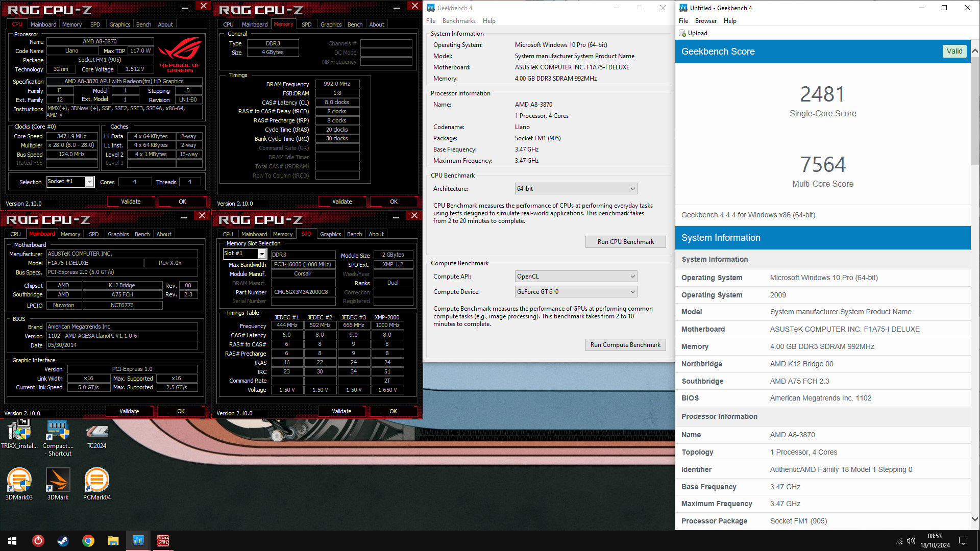Open the Compute Device GeForce GT 610 dropdown
The width and height of the screenshot is (980, 551).
576,292
